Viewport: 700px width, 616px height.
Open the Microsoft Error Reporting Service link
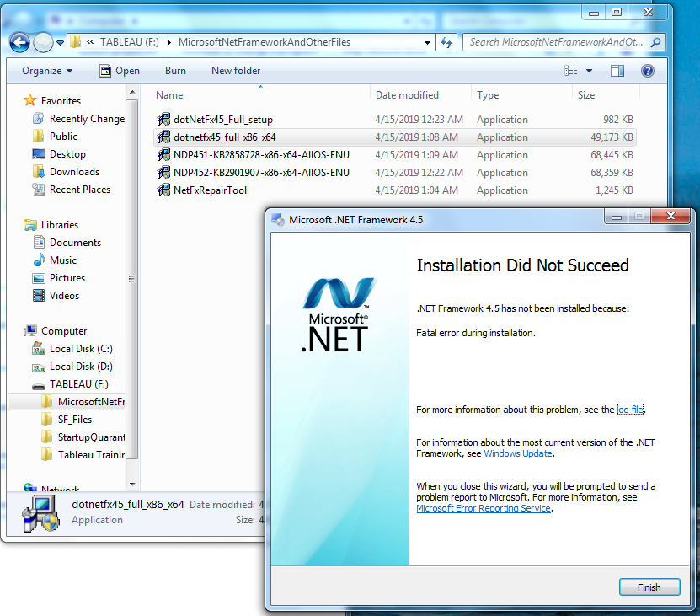[484, 508]
